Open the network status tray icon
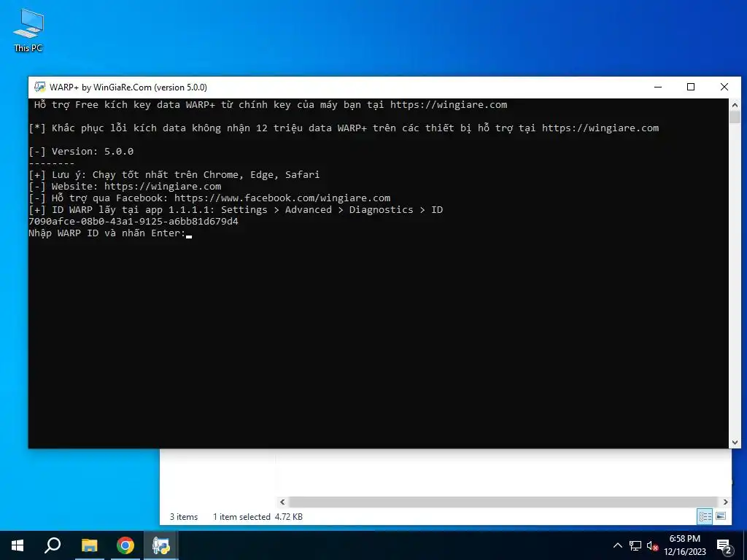 635,545
